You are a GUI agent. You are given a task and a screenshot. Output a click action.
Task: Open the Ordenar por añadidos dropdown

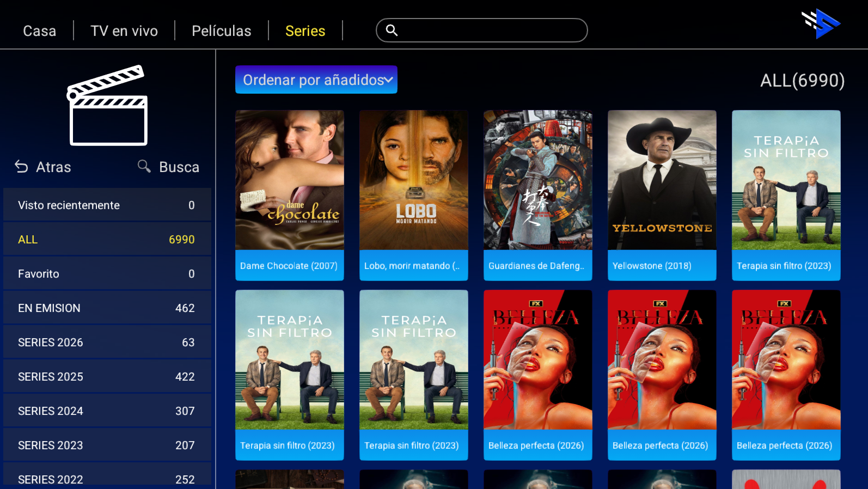point(316,80)
